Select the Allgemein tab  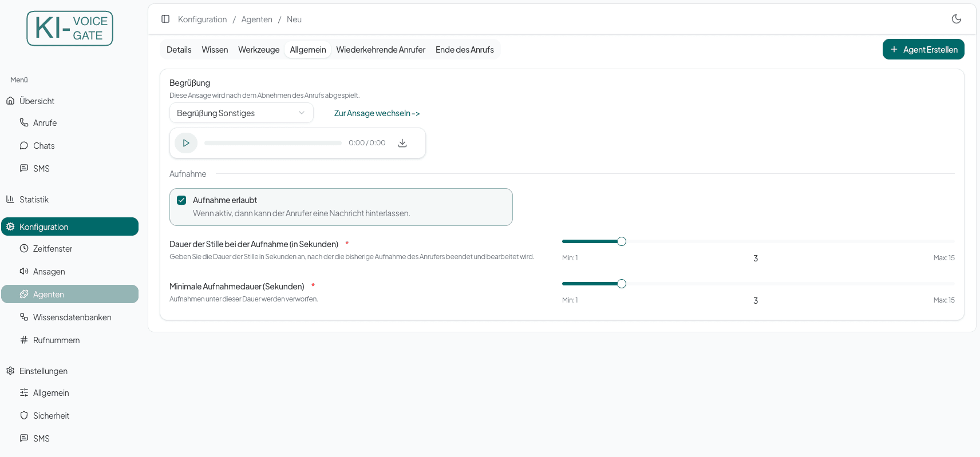(308, 50)
